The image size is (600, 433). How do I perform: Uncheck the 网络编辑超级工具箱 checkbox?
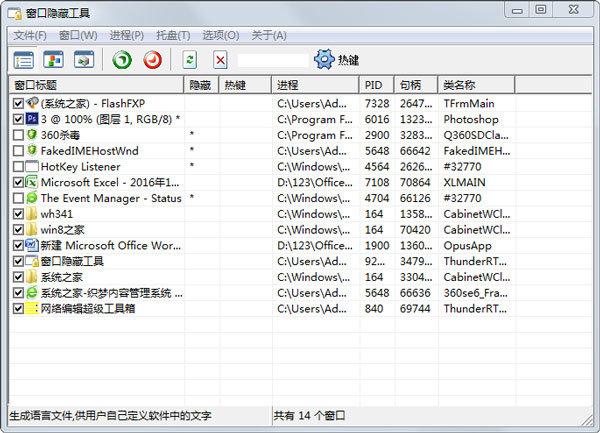(x=18, y=309)
